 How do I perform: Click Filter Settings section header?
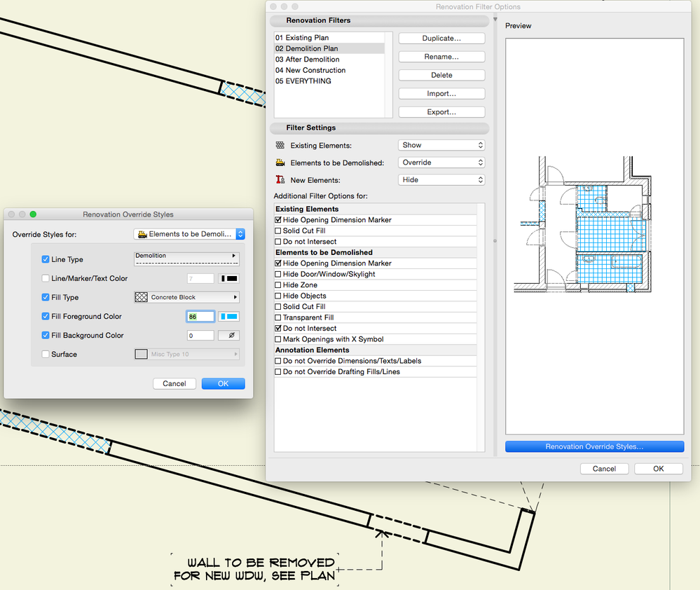pos(380,128)
